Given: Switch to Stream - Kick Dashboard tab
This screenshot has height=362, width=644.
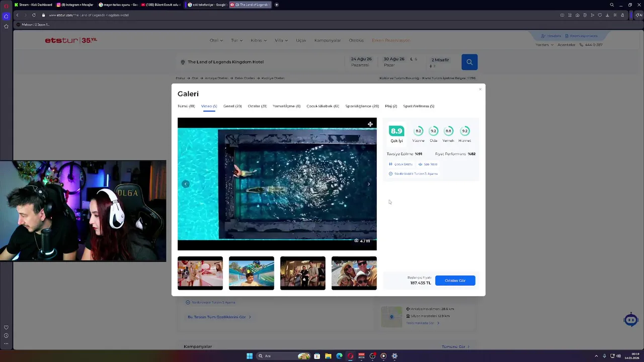Looking at the screenshot, I should (x=33, y=5).
